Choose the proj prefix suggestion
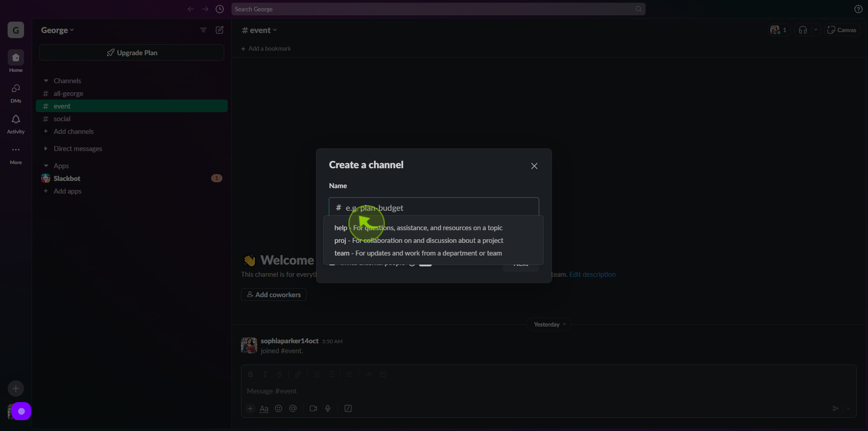Screen dimensions: 868x431 coord(433,241)
